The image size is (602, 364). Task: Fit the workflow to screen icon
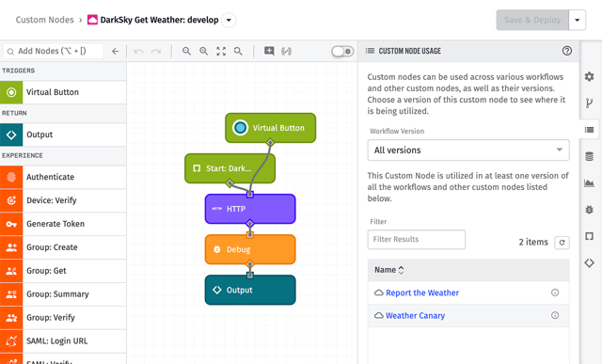click(221, 51)
